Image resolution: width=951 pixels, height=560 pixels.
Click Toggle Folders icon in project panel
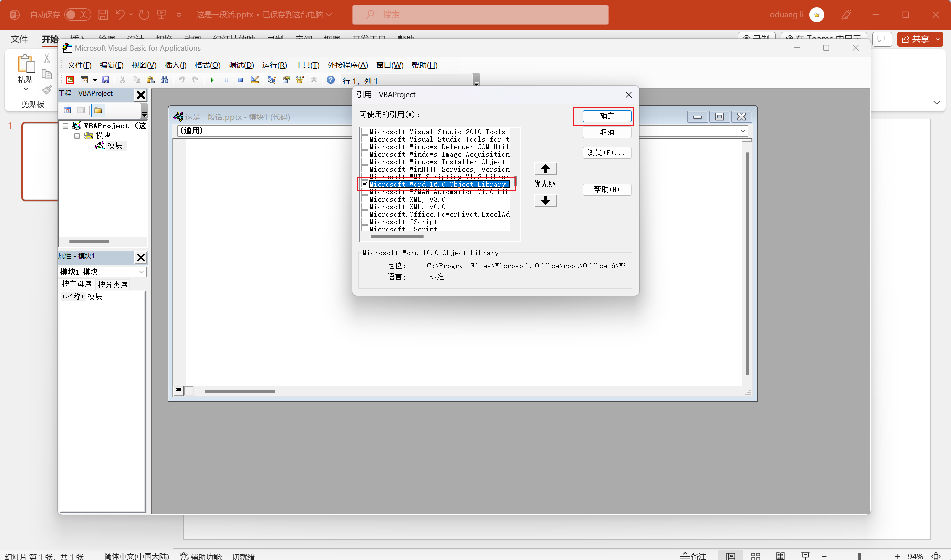98,110
